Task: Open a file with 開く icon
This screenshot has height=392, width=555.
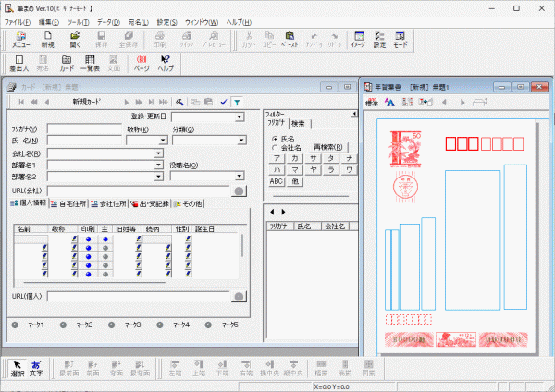Action: (75, 40)
